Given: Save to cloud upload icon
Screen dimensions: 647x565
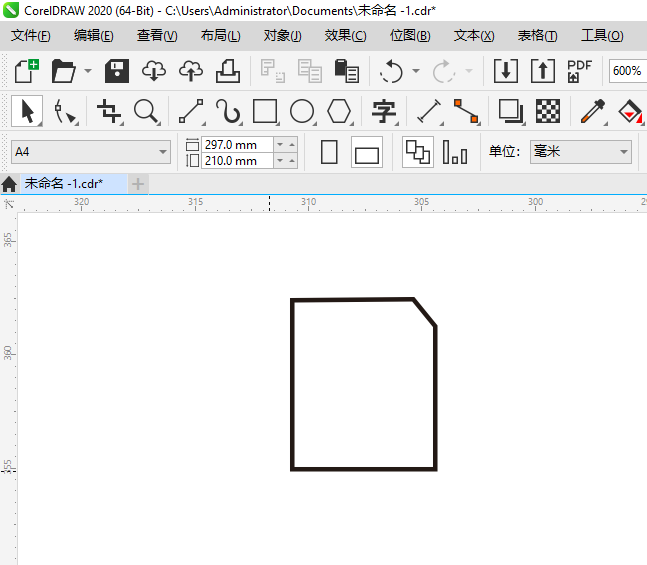Looking at the screenshot, I should (x=191, y=71).
